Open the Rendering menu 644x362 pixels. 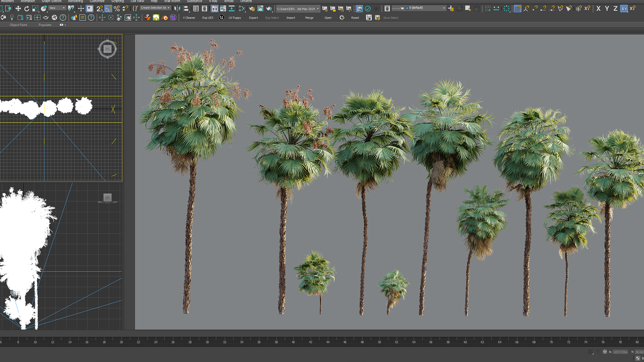point(75,1)
